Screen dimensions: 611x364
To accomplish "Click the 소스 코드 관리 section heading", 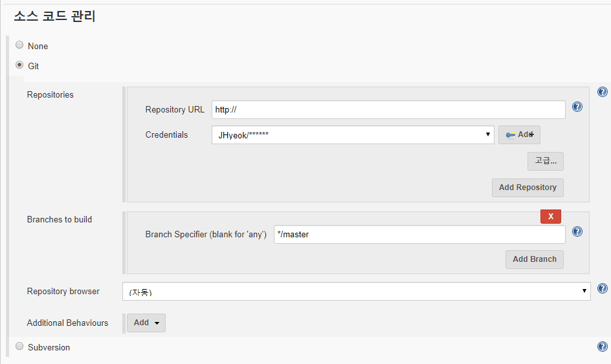I will (x=54, y=17).
